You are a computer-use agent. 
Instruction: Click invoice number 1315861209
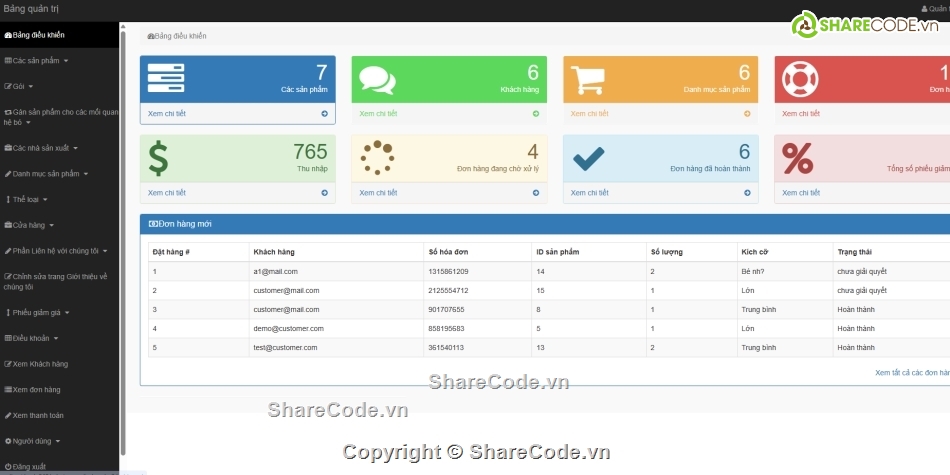pyautogui.click(x=448, y=271)
